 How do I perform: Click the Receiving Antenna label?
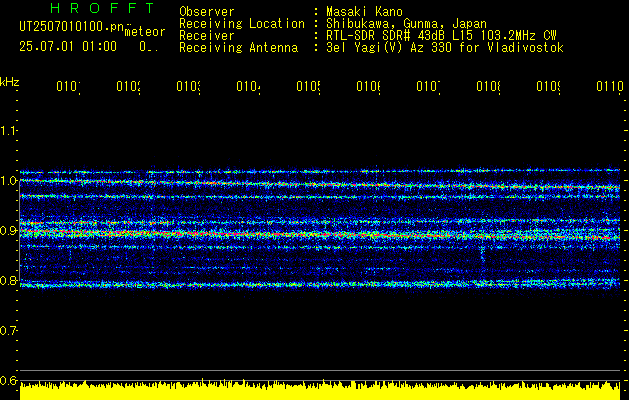(x=239, y=48)
